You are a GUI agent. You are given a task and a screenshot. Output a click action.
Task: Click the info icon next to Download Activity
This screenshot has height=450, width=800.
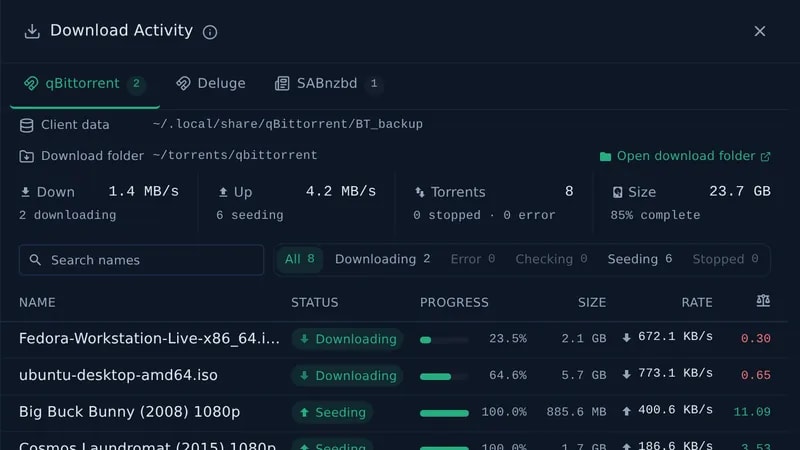(210, 32)
